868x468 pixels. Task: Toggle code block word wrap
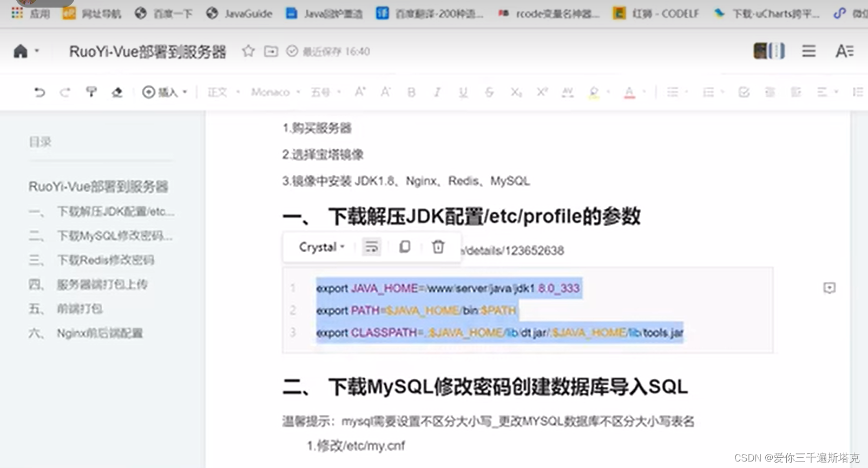click(371, 247)
